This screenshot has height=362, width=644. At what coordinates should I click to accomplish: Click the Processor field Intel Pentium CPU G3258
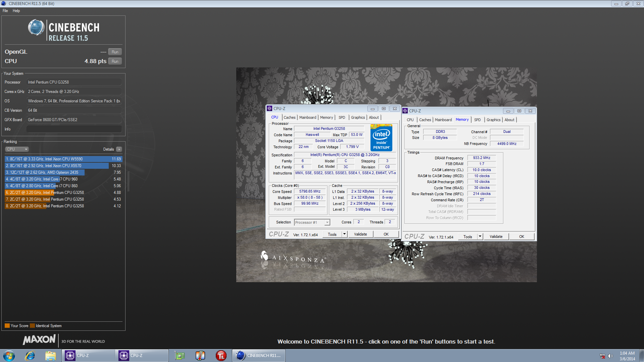74,82
